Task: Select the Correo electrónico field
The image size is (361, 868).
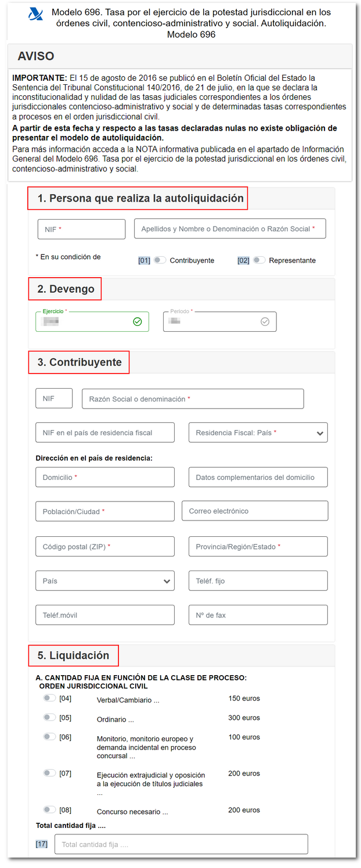Action: (x=255, y=511)
